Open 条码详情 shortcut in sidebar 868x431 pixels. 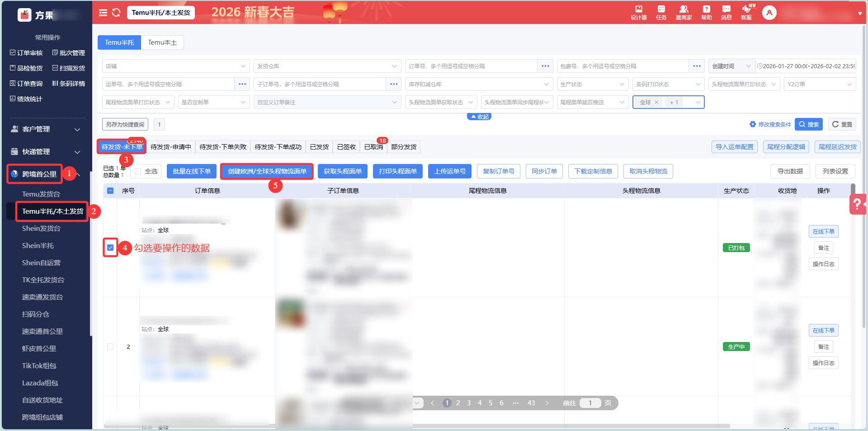[x=69, y=84]
